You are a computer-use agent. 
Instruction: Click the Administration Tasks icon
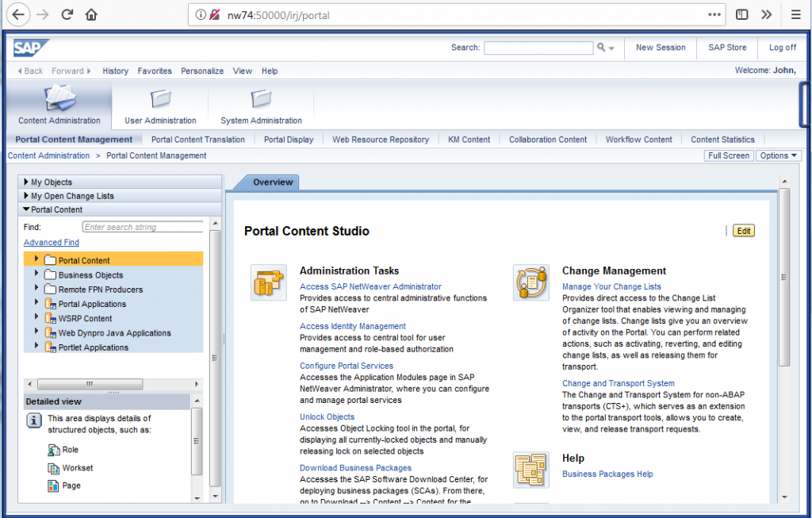tap(268, 282)
